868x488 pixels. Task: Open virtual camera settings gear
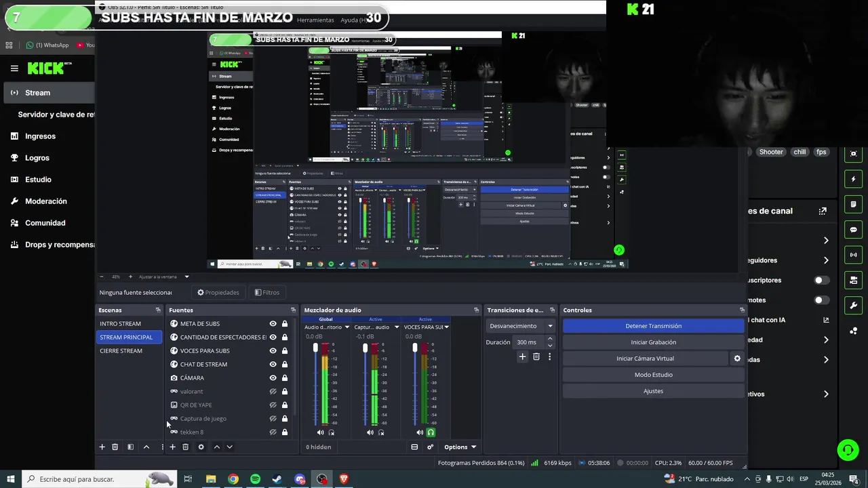(x=737, y=359)
